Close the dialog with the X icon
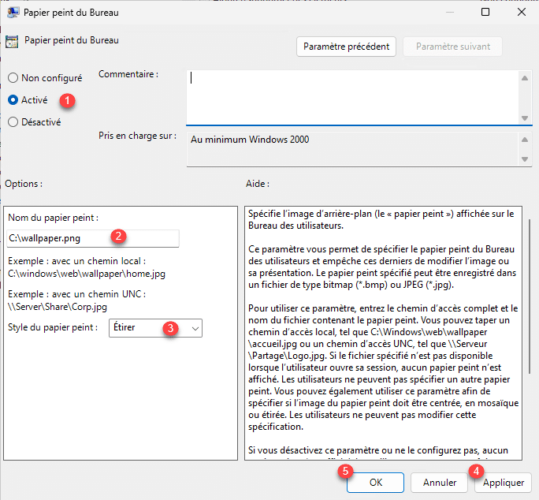Image resolution: width=539 pixels, height=500 pixels. click(x=521, y=12)
